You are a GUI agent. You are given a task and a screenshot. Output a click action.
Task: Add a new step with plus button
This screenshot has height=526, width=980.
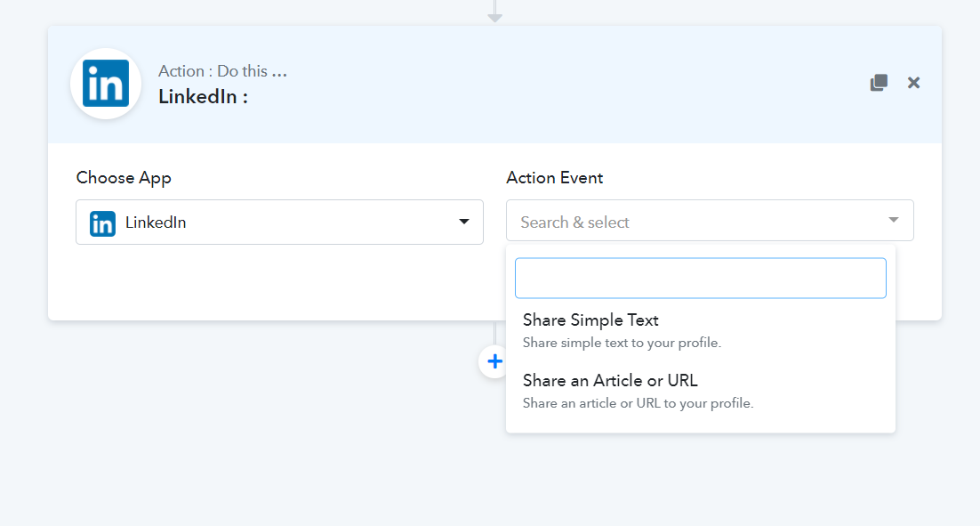[494, 361]
